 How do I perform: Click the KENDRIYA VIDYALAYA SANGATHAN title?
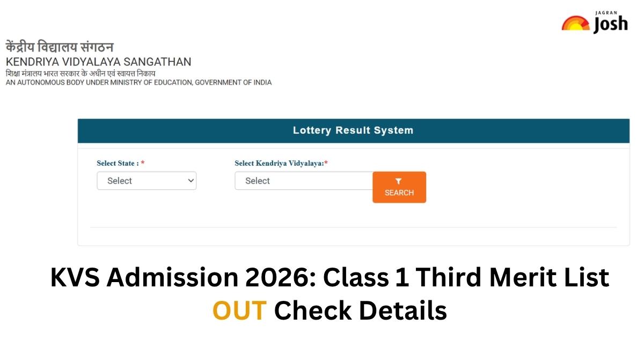click(x=98, y=62)
